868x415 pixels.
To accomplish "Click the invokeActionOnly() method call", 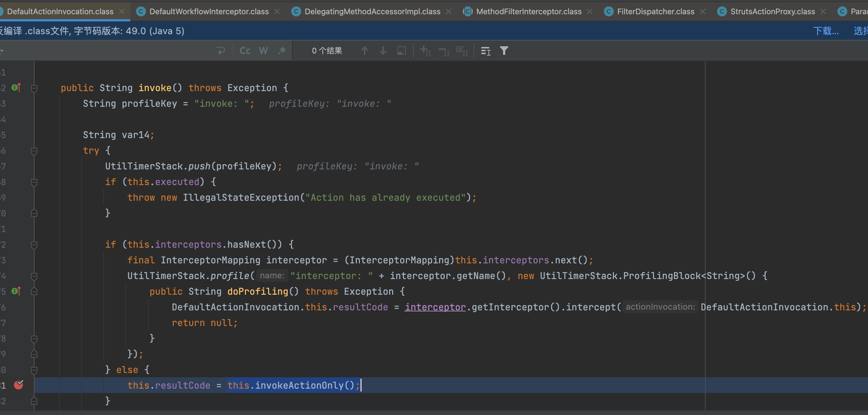I will pos(305,385).
